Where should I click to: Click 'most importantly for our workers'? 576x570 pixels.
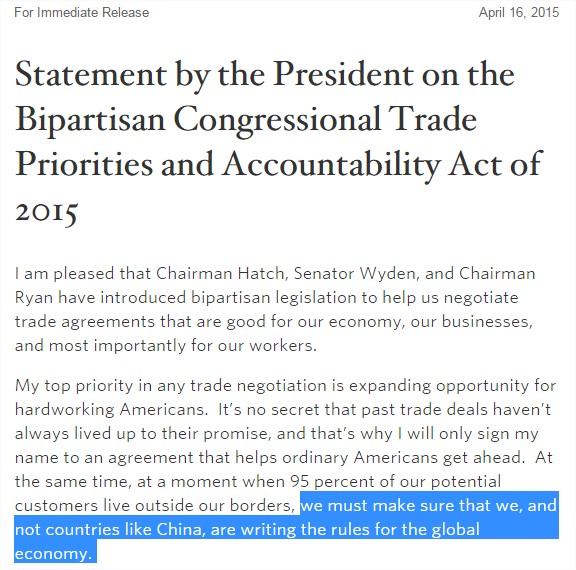[183, 346]
